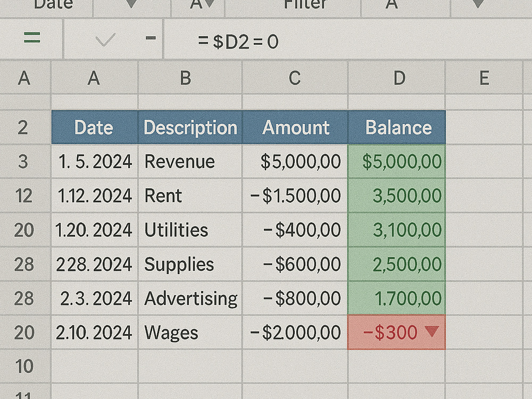Select the balance cell 3,500,00
Image resolution: width=532 pixels, height=399 pixels.
coord(397,196)
